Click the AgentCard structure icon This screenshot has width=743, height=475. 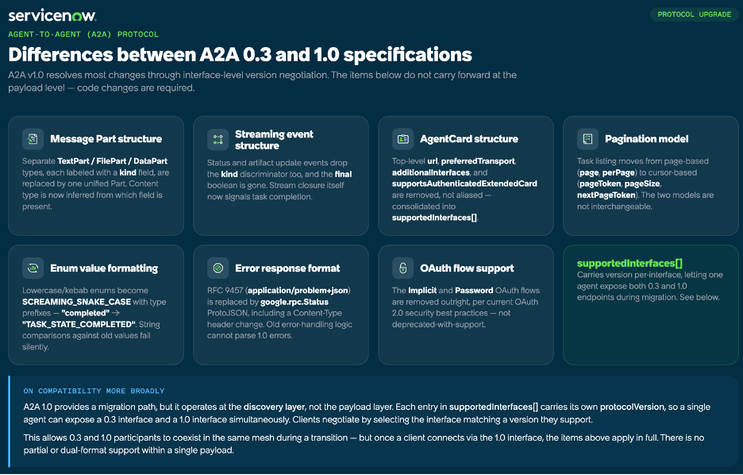tap(403, 139)
